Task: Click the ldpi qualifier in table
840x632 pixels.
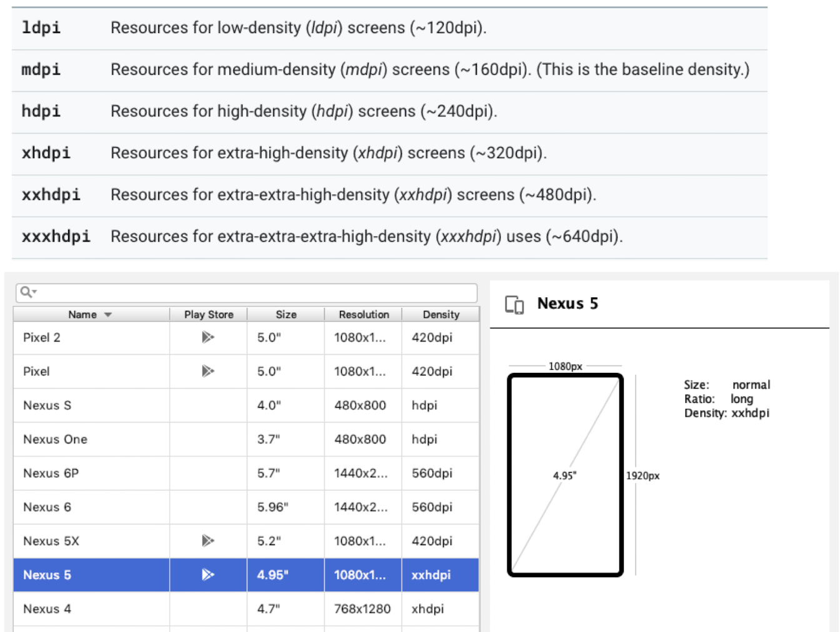Action: [41, 28]
